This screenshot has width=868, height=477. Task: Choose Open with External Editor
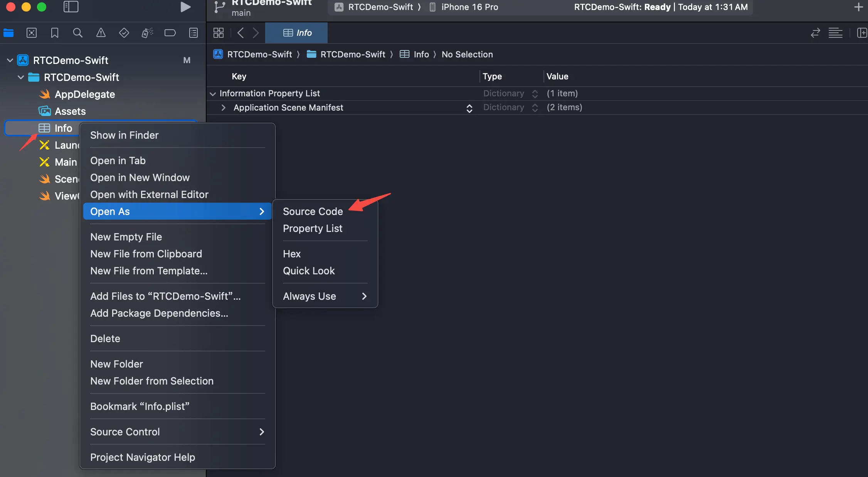(177, 195)
